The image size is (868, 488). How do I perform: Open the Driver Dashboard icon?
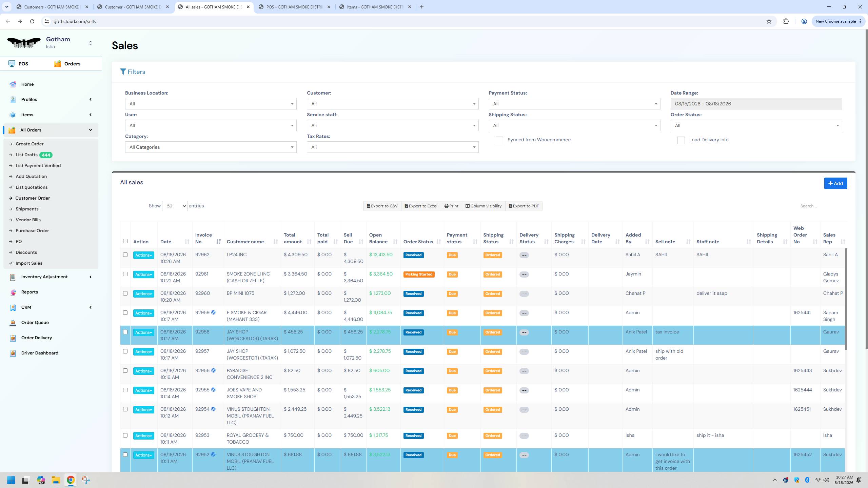[13, 353]
